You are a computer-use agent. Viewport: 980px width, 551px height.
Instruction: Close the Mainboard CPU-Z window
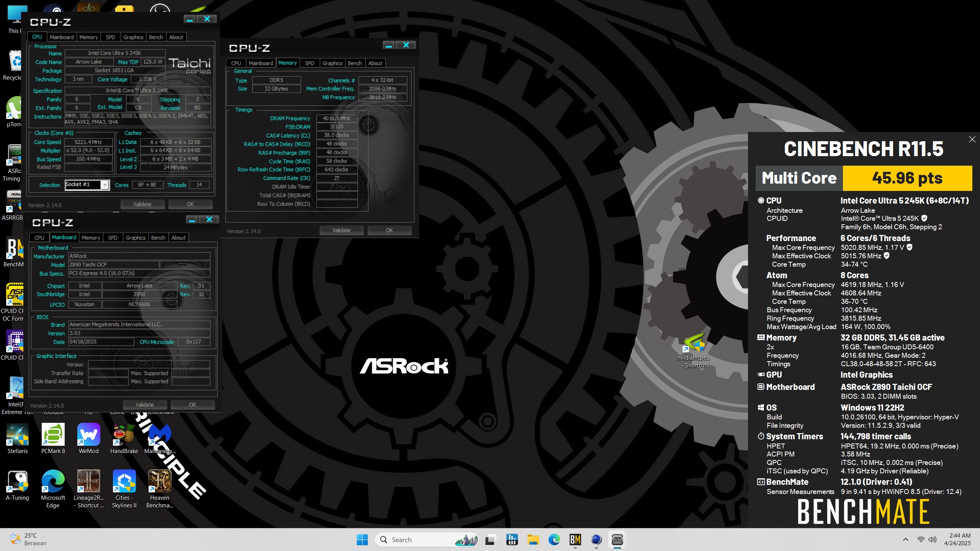[209, 219]
